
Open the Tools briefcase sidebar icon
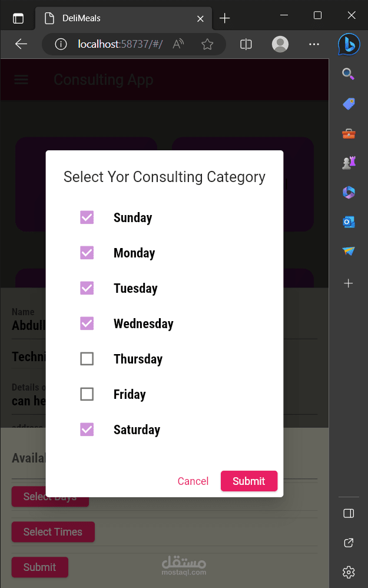pos(349,134)
